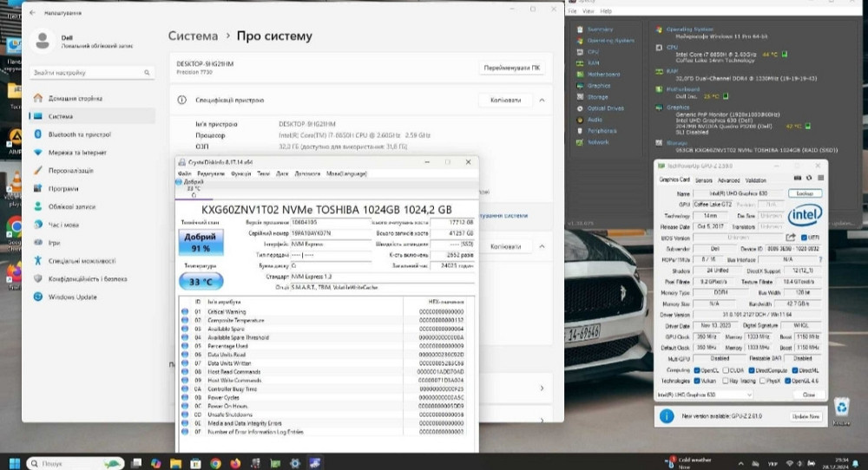Toggle OpenGL 4.6 checkbox in GPU-Z

pyautogui.click(x=787, y=381)
